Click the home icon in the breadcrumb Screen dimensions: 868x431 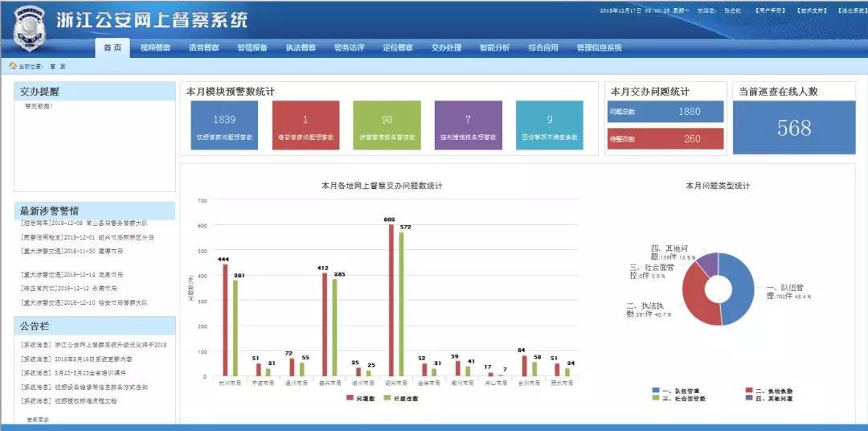pyautogui.click(x=13, y=66)
